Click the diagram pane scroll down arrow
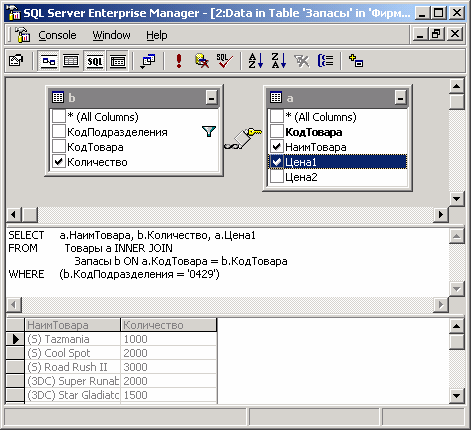 [x=456, y=199]
